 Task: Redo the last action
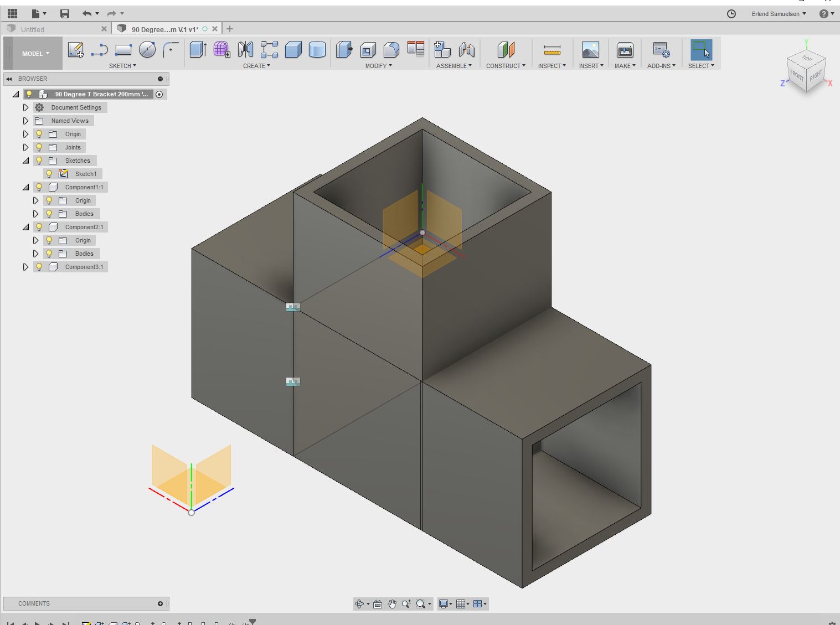tap(112, 13)
